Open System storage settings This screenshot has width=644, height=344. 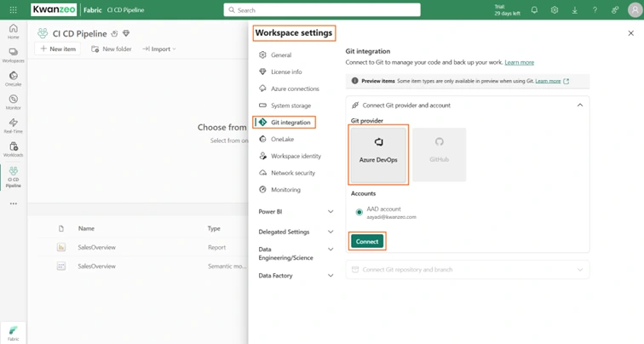290,106
